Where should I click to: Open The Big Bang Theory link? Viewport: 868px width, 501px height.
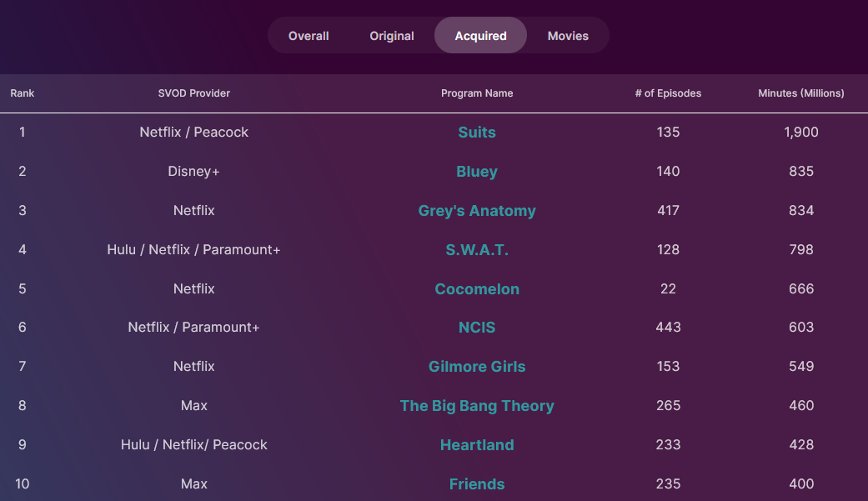(477, 406)
